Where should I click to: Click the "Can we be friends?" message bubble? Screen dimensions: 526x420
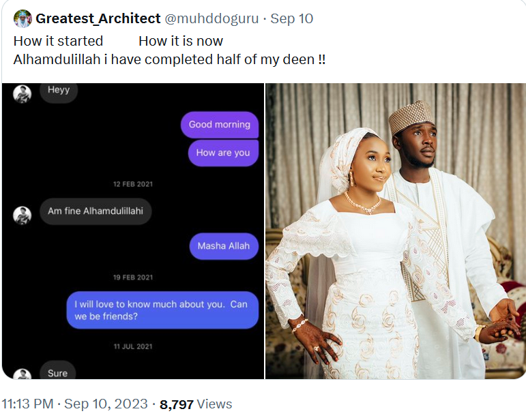(x=162, y=310)
